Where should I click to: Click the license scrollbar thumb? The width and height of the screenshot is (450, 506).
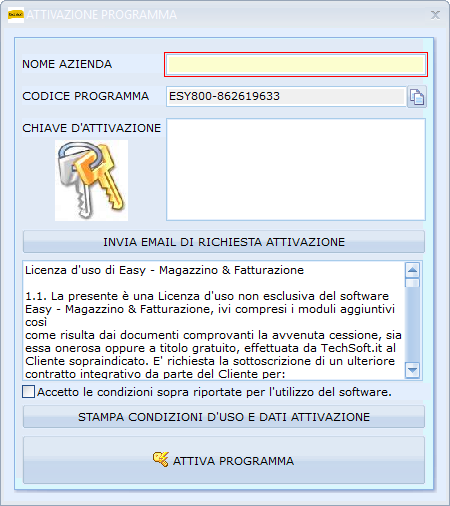(x=412, y=283)
